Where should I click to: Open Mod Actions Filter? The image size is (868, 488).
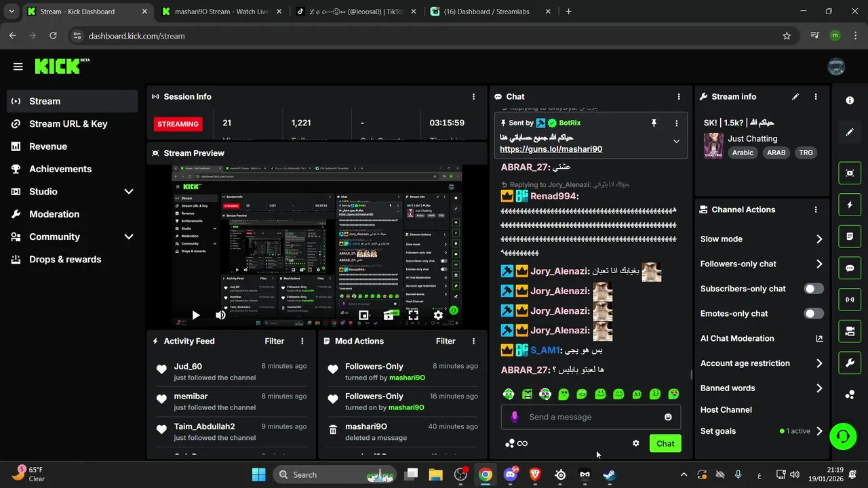tap(446, 341)
